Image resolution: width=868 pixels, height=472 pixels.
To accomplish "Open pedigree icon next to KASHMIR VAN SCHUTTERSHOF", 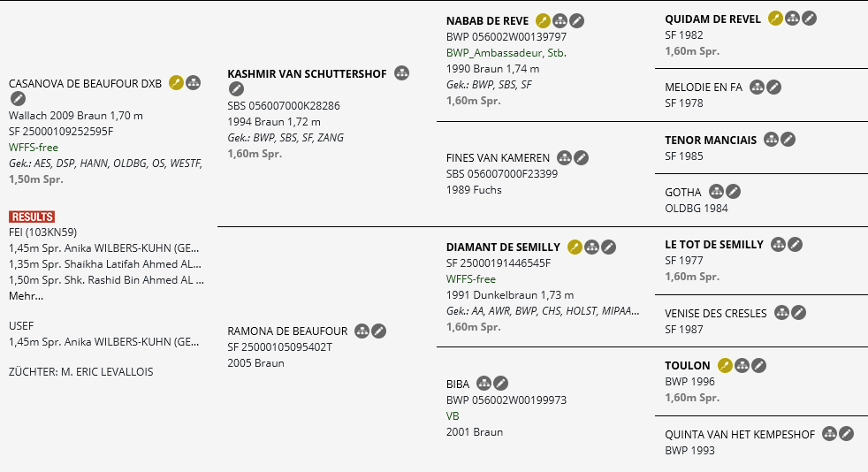I will click(401, 73).
